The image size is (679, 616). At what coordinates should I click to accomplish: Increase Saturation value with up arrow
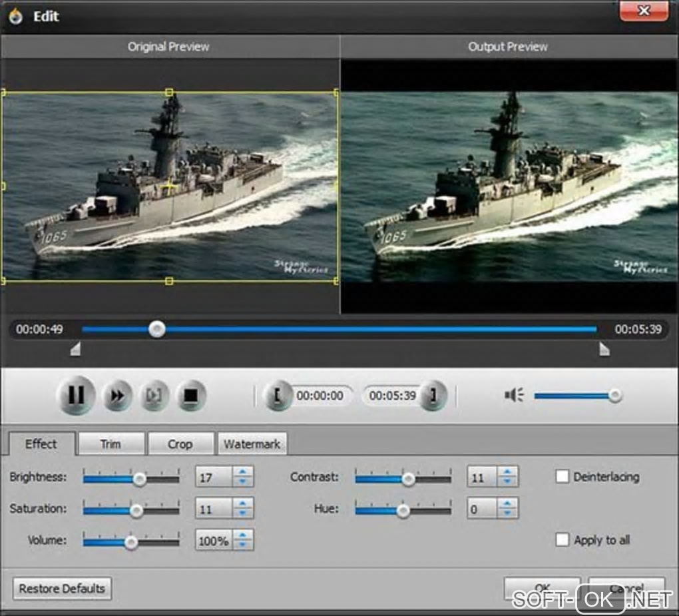point(243,503)
